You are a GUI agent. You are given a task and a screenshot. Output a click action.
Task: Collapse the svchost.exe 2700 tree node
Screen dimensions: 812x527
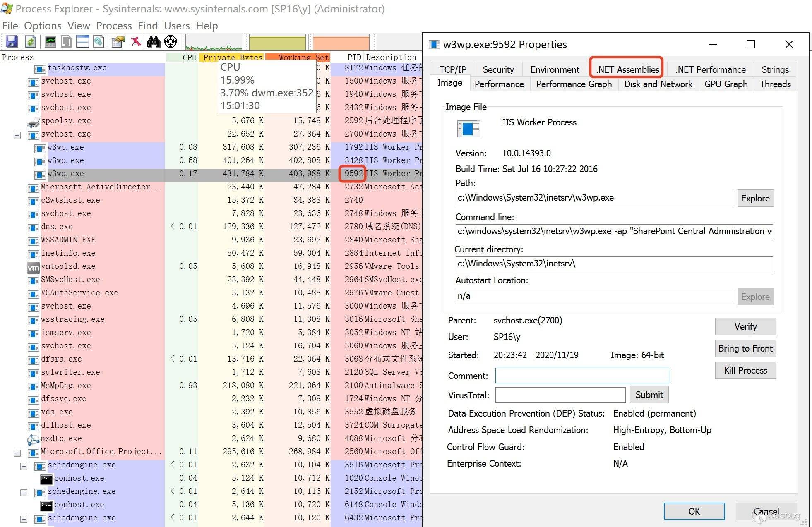click(x=17, y=135)
